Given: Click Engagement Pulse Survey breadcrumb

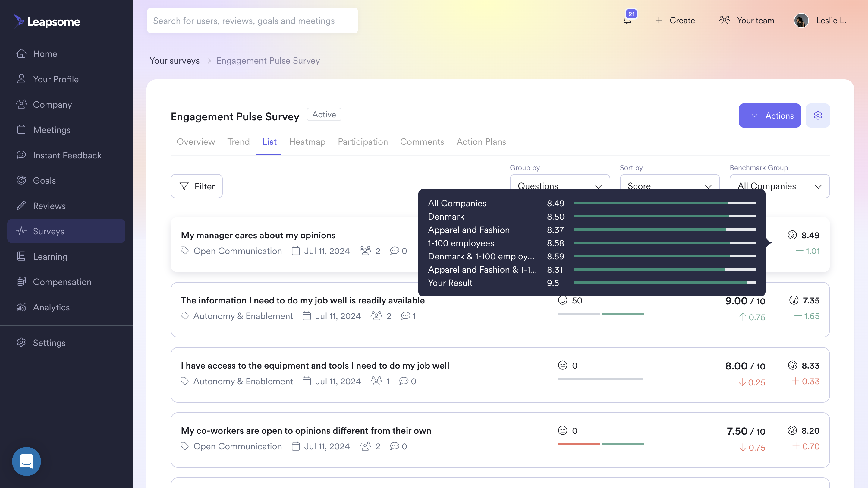Looking at the screenshot, I should [268, 60].
